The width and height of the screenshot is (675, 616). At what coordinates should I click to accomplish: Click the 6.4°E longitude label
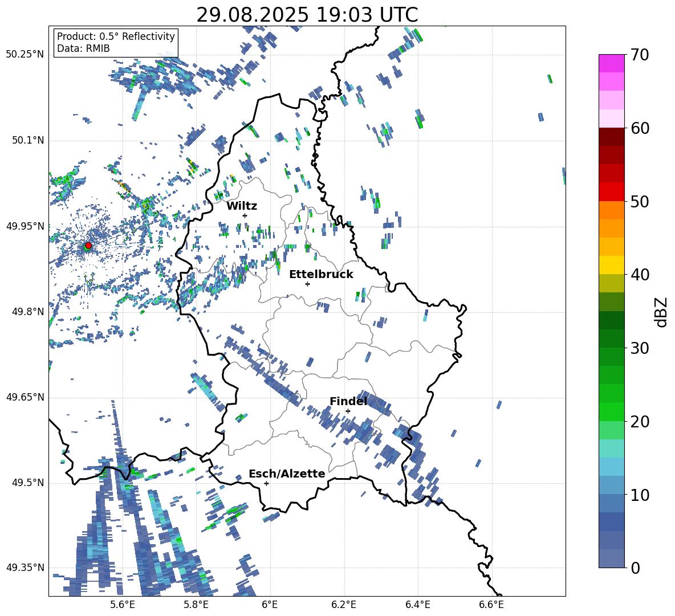click(x=418, y=605)
